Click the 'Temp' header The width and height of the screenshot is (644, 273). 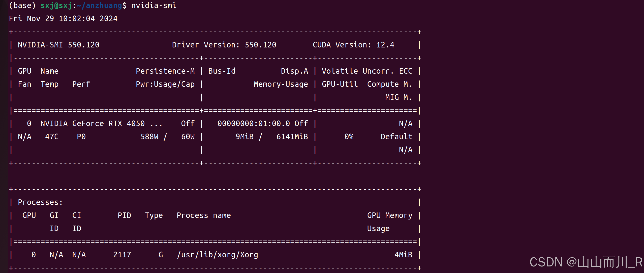49,84
